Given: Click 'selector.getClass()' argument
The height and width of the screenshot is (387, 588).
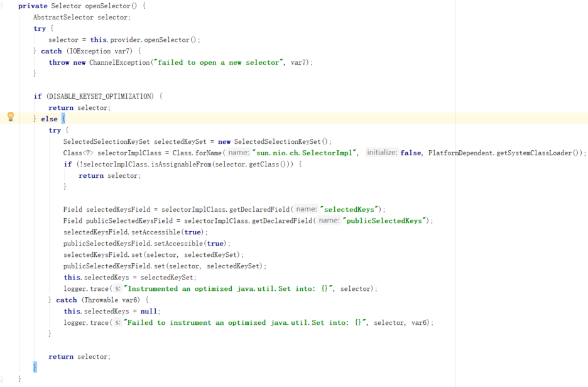Looking at the screenshot, I should point(252,164).
